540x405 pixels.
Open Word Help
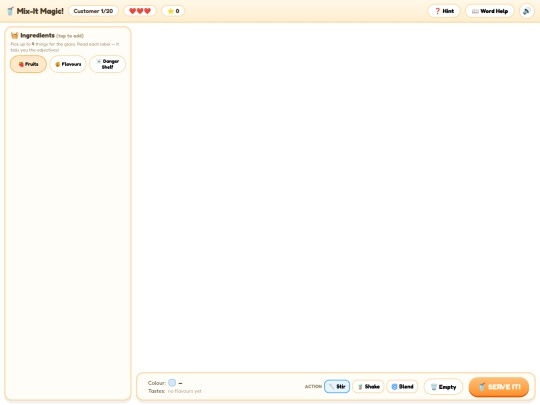tap(489, 11)
